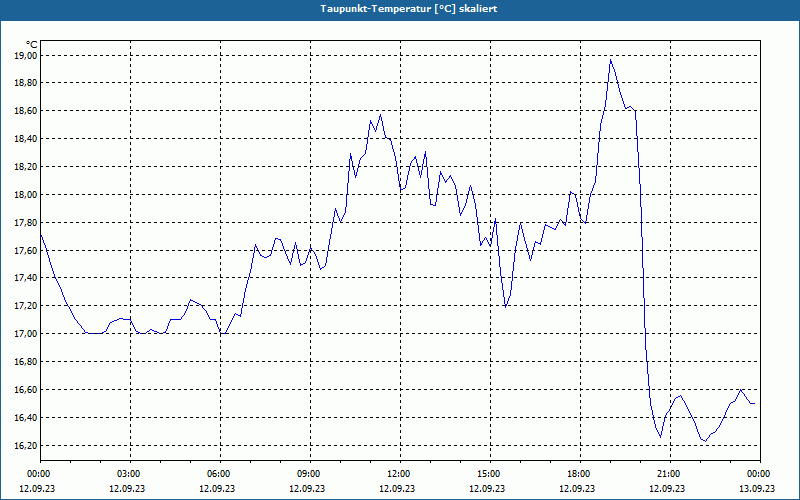Click the 18,00 y-axis label

28,194
